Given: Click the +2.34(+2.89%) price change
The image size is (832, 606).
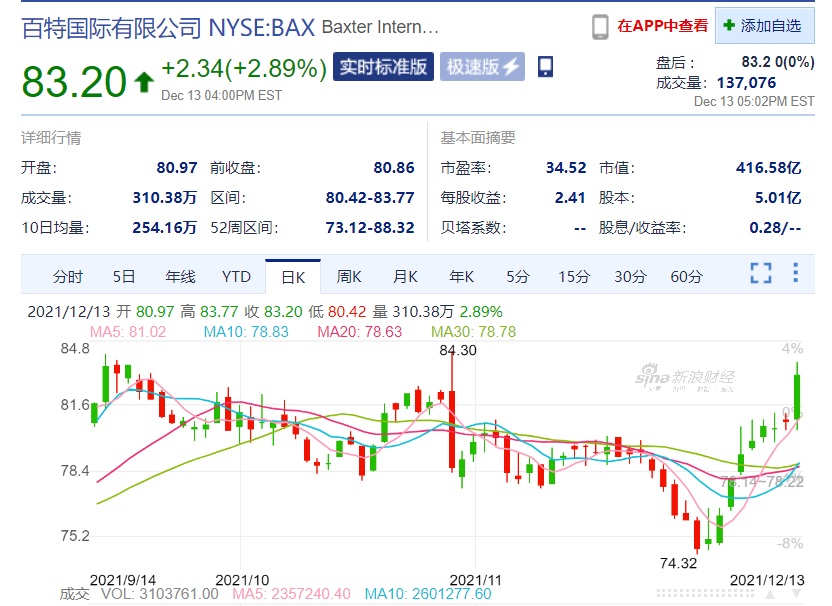Looking at the screenshot, I should [x=244, y=69].
